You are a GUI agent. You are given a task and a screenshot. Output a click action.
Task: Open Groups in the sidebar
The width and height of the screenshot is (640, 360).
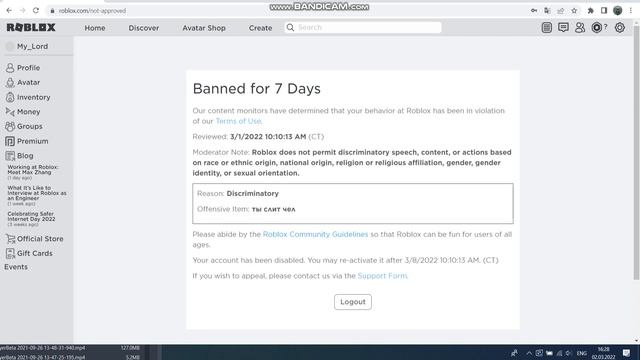[x=24, y=126]
